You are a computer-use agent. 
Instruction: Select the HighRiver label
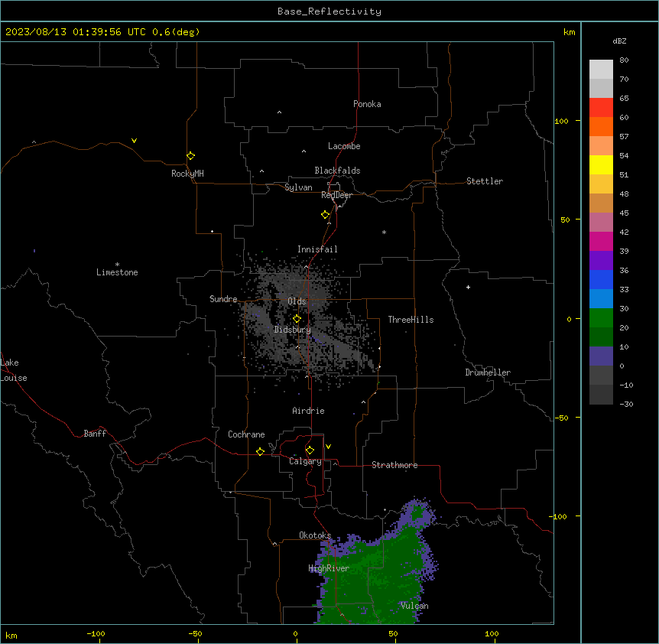point(329,568)
